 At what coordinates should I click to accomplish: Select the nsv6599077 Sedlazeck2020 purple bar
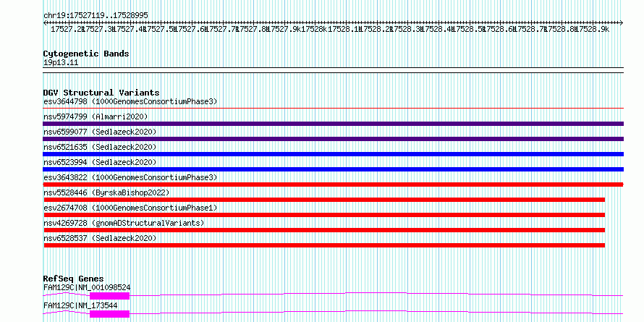tap(333, 139)
